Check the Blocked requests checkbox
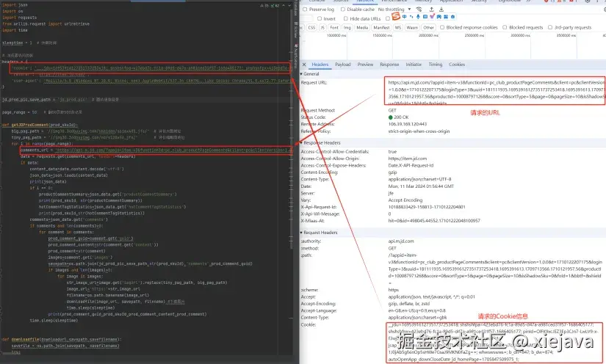Screen dimensions: 606x364 [505, 27]
